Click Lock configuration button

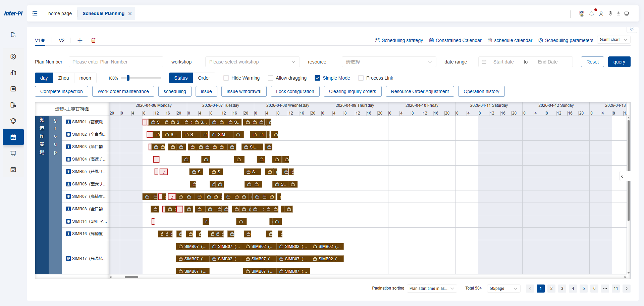pyautogui.click(x=295, y=91)
